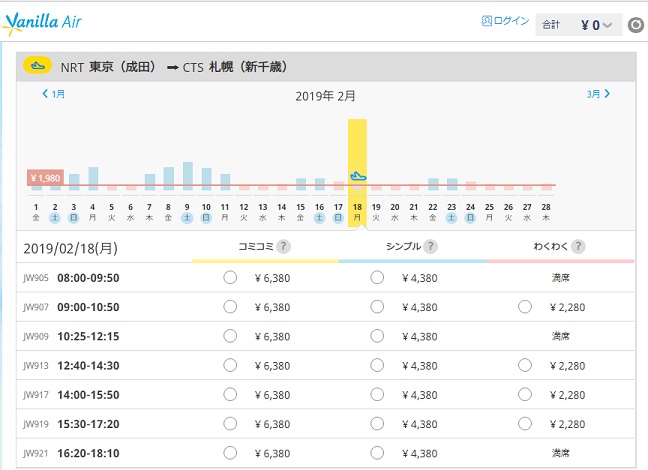Click the コミコミ fare column header
Viewport: 648px width, 470px height.
[256, 246]
